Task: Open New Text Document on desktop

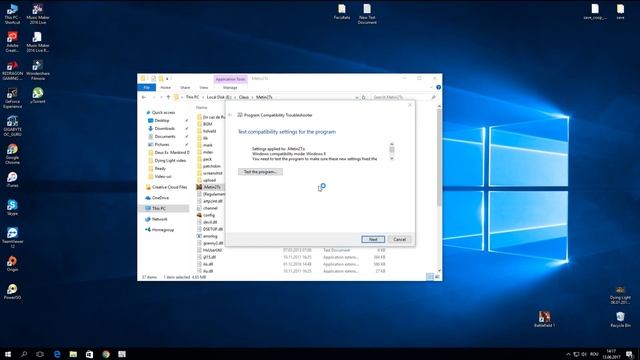Action: [x=367, y=13]
